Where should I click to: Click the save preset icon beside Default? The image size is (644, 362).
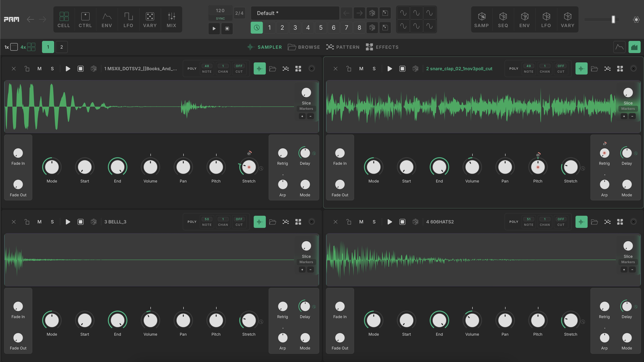385,13
